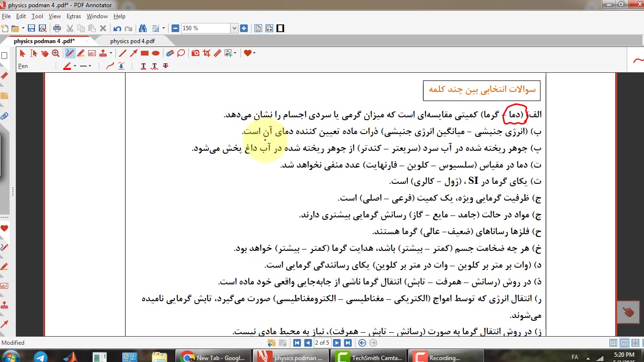Open the Find binoculars tool
This screenshot has width=644, height=362.
(x=142, y=28)
